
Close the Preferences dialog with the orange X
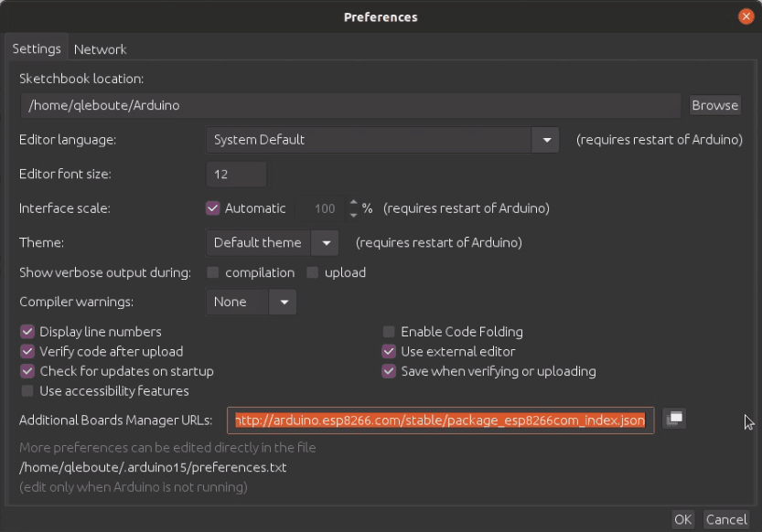pyautogui.click(x=746, y=17)
